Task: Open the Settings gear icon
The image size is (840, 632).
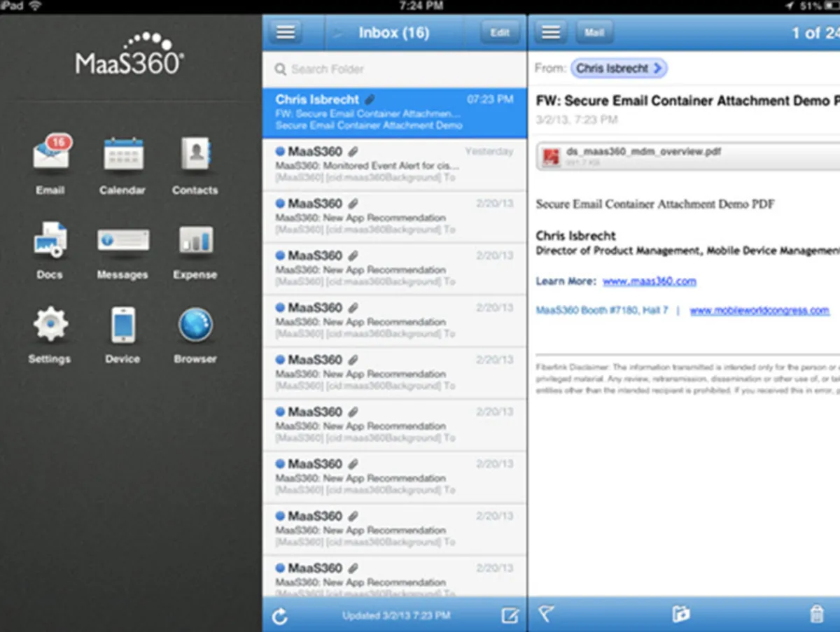Action: click(x=50, y=325)
